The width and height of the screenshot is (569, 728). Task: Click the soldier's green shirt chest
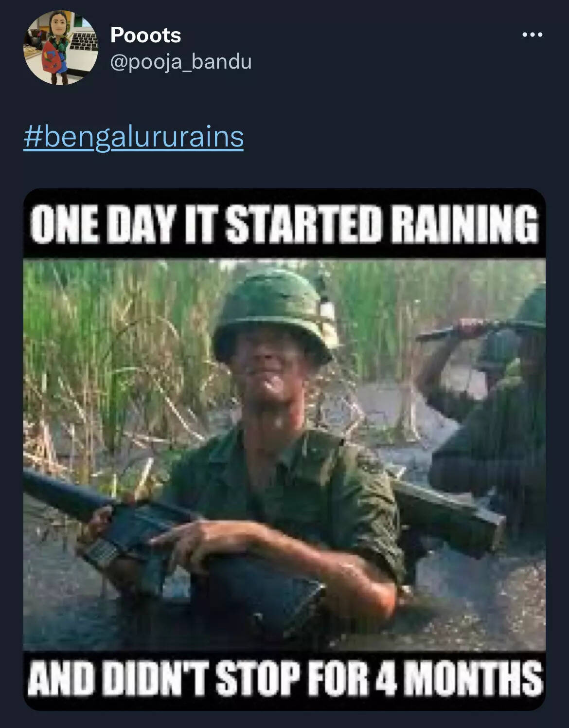pos(292,477)
